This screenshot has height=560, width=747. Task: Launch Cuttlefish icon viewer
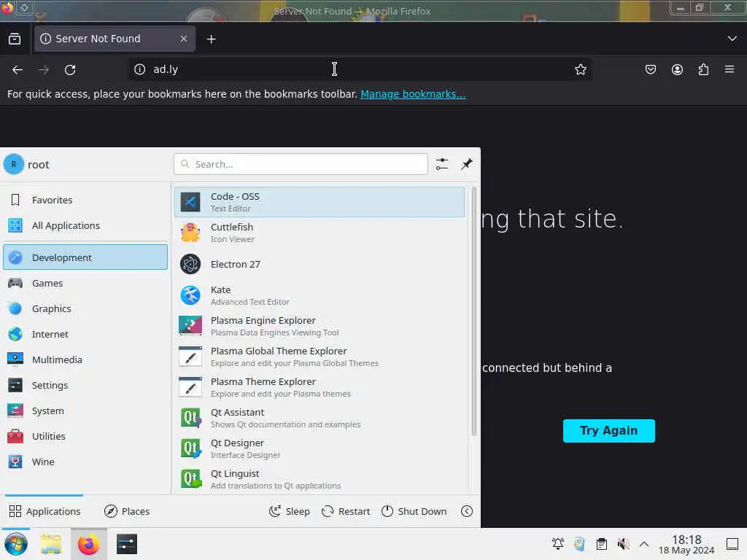pyautogui.click(x=320, y=233)
